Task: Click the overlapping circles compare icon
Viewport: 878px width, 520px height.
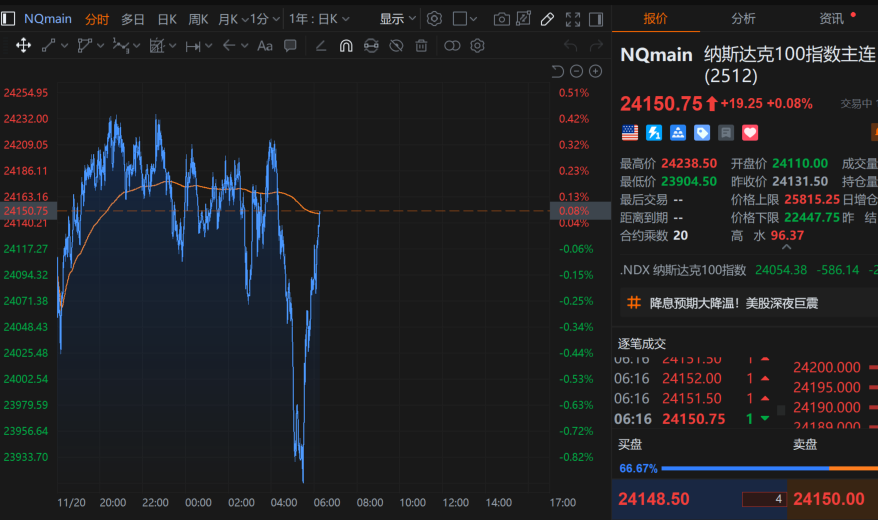Action: [x=452, y=46]
